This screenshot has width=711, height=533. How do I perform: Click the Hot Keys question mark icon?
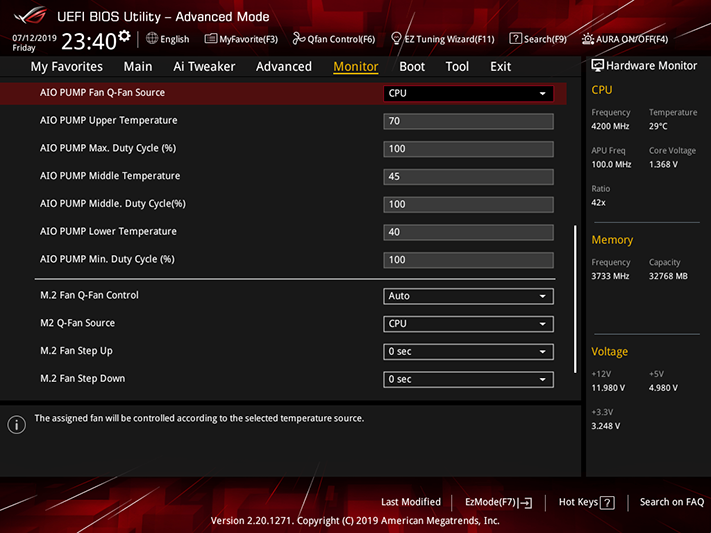(x=607, y=503)
